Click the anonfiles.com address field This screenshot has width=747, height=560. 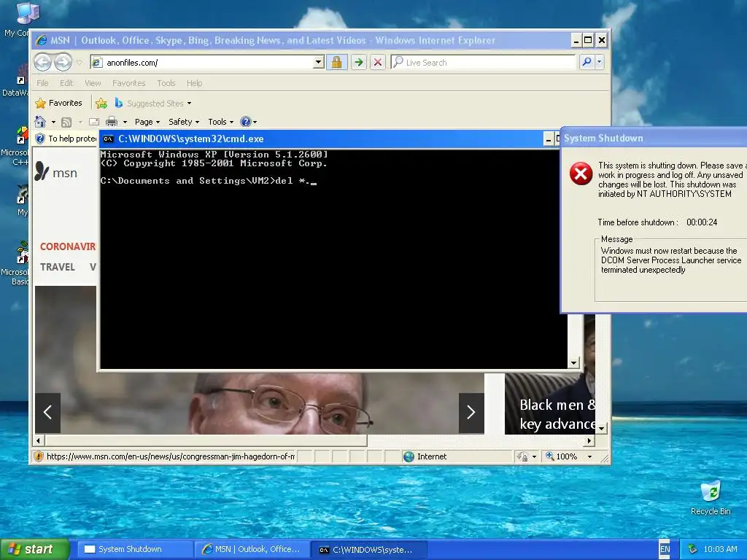[203, 63]
